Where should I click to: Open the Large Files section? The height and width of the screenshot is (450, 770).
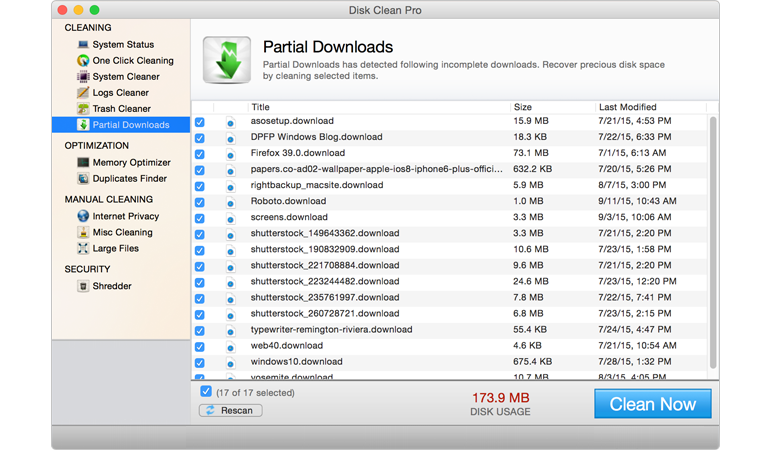115,248
